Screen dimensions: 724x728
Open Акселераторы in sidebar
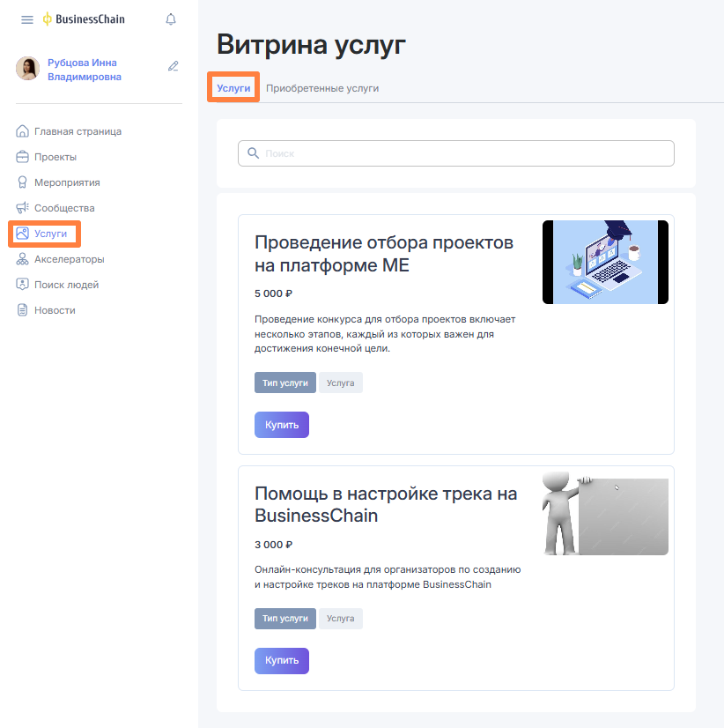click(x=69, y=259)
